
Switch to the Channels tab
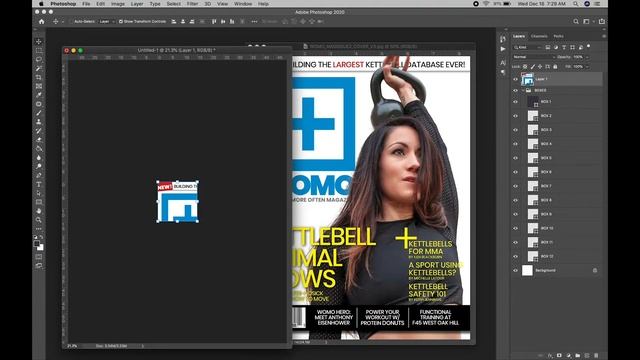coord(539,36)
